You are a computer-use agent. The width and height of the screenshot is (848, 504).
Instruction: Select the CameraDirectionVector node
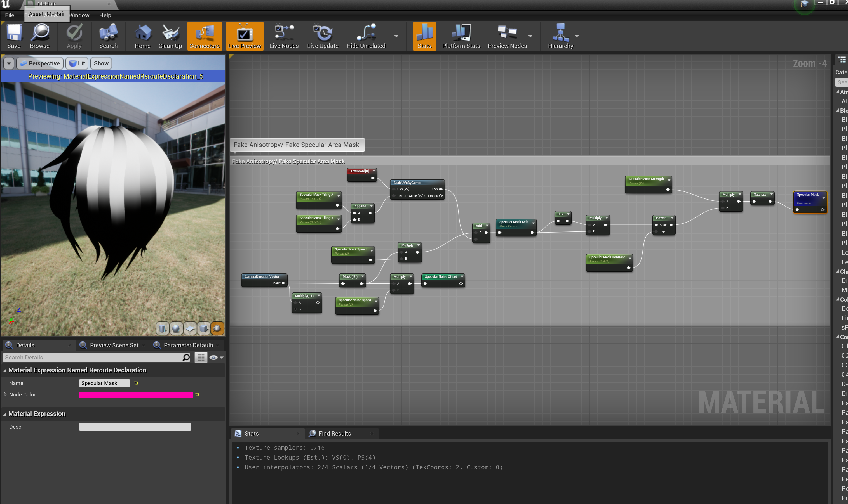264,280
